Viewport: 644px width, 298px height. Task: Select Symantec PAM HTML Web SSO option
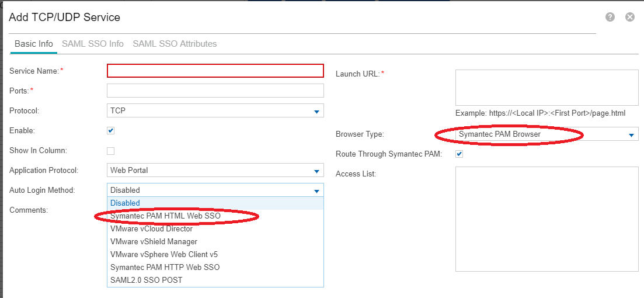165,216
